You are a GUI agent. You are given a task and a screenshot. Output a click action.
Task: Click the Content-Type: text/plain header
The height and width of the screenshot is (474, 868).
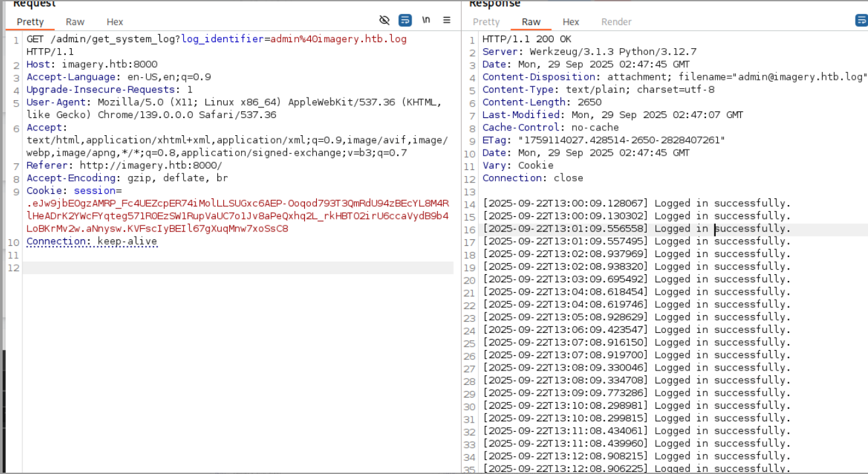point(598,90)
